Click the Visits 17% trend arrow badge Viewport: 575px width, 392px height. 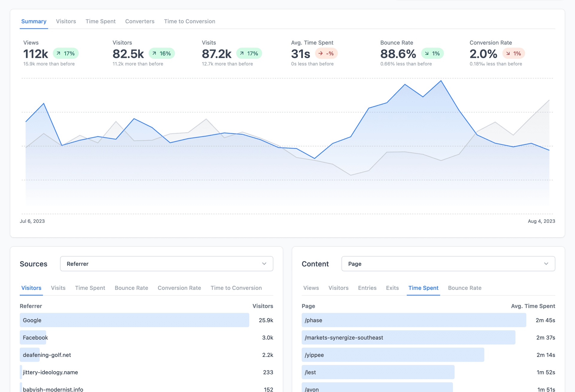click(249, 53)
